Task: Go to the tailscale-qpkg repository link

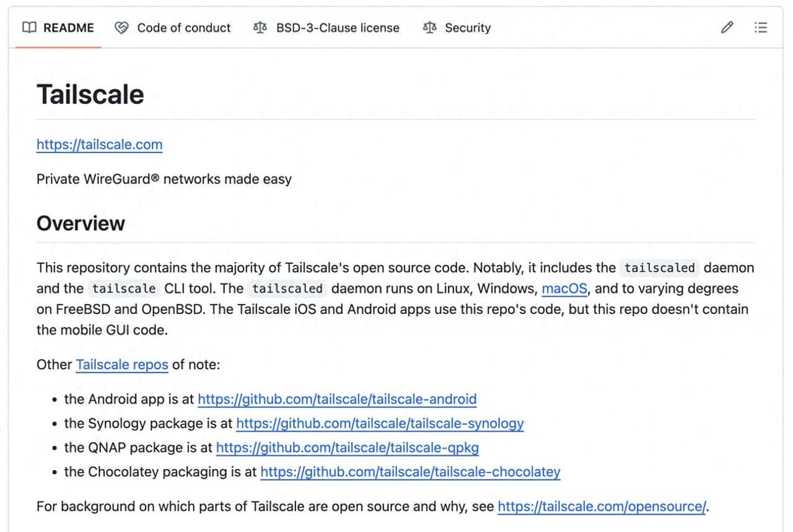Action: point(347,448)
